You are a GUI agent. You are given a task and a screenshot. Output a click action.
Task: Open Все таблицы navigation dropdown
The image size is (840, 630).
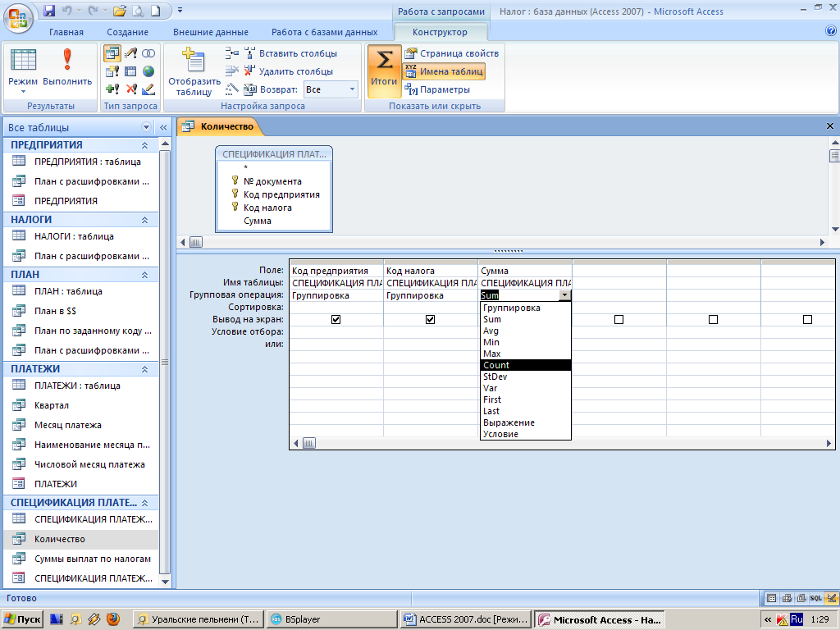pyautogui.click(x=146, y=127)
